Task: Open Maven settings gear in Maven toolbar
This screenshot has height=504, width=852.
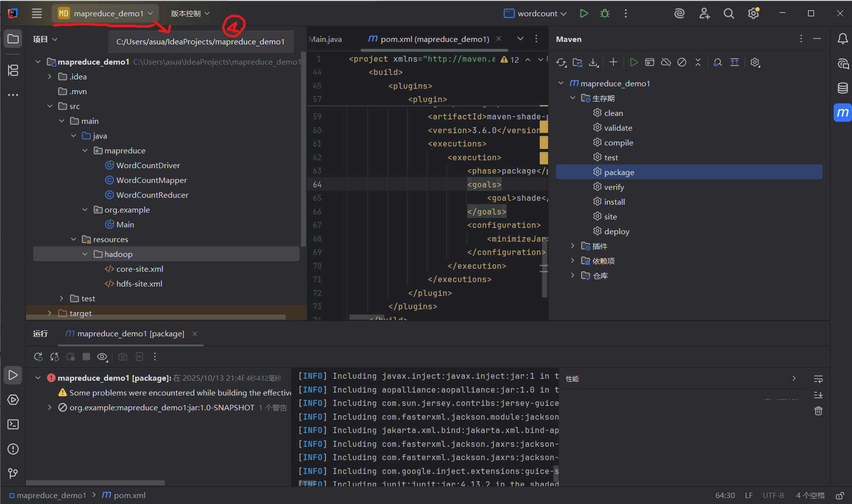Action: pos(755,62)
